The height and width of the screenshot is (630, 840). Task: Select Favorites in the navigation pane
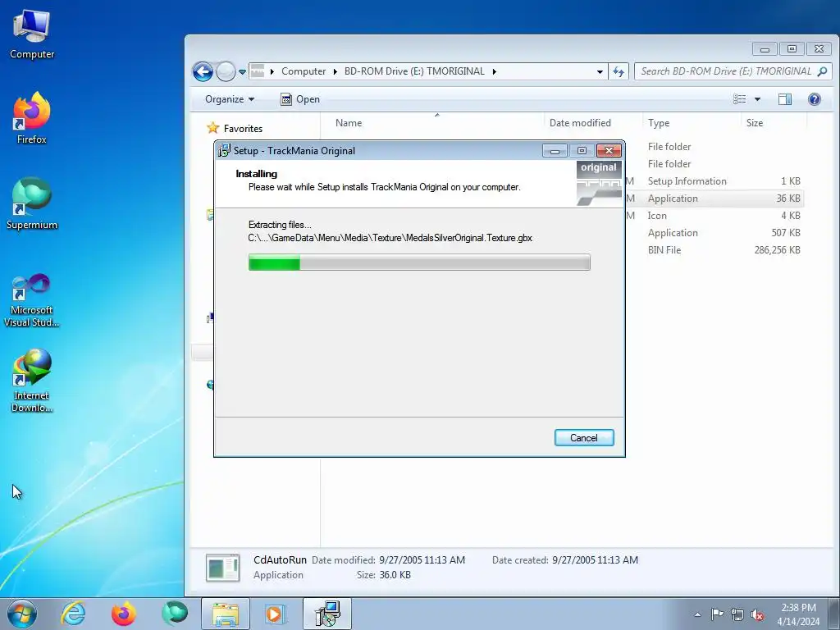(243, 129)
